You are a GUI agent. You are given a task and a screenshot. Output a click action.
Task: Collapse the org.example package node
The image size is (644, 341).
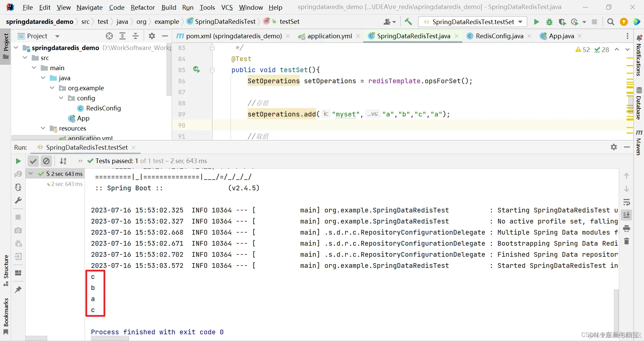coord(52,88)
